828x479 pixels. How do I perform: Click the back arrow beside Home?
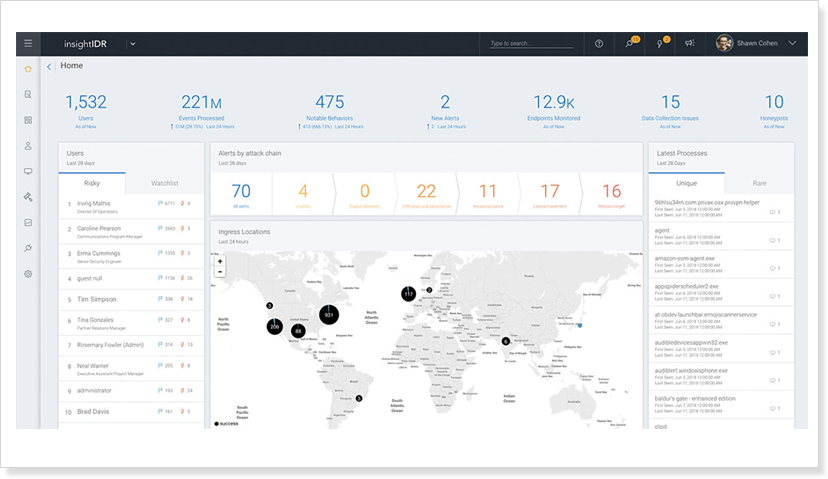point(49,67)
